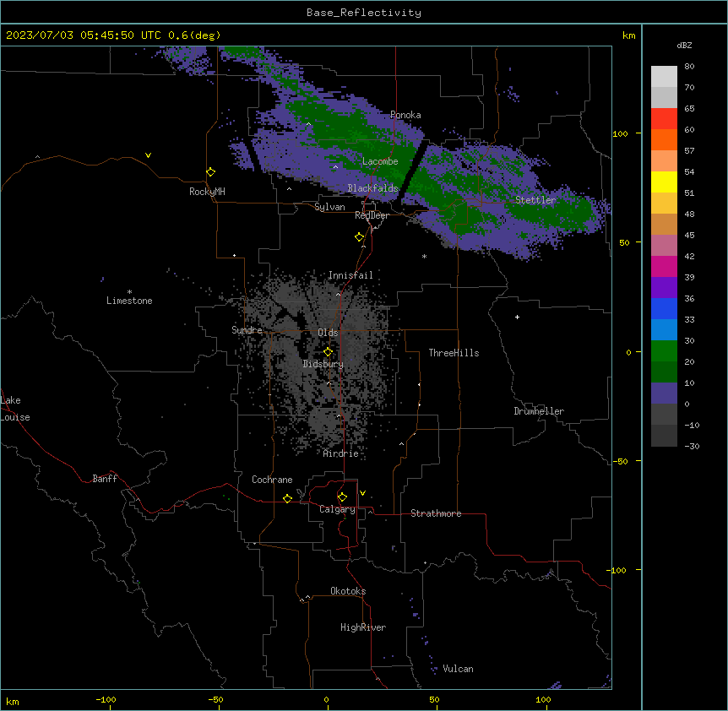Click the Okotoks label
This screenshot has height=711, width=728.
click(348, 591)
